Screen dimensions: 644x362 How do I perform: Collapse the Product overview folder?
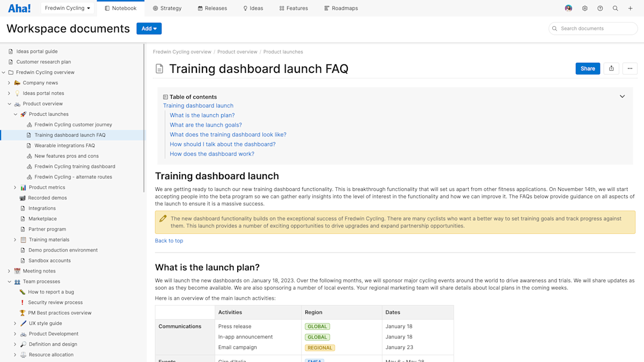pyautogui.click(x=9, y=104)
